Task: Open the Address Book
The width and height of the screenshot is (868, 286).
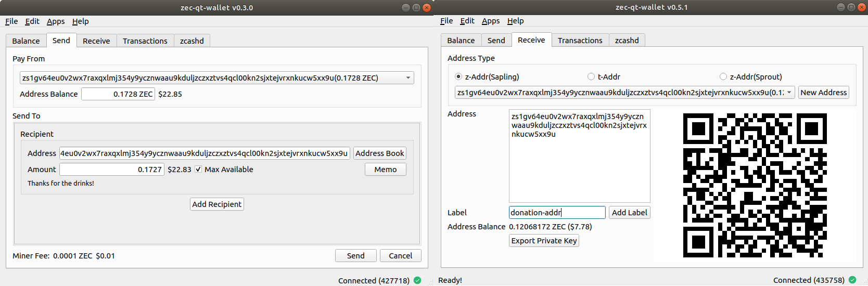Action: click(380, 153)
